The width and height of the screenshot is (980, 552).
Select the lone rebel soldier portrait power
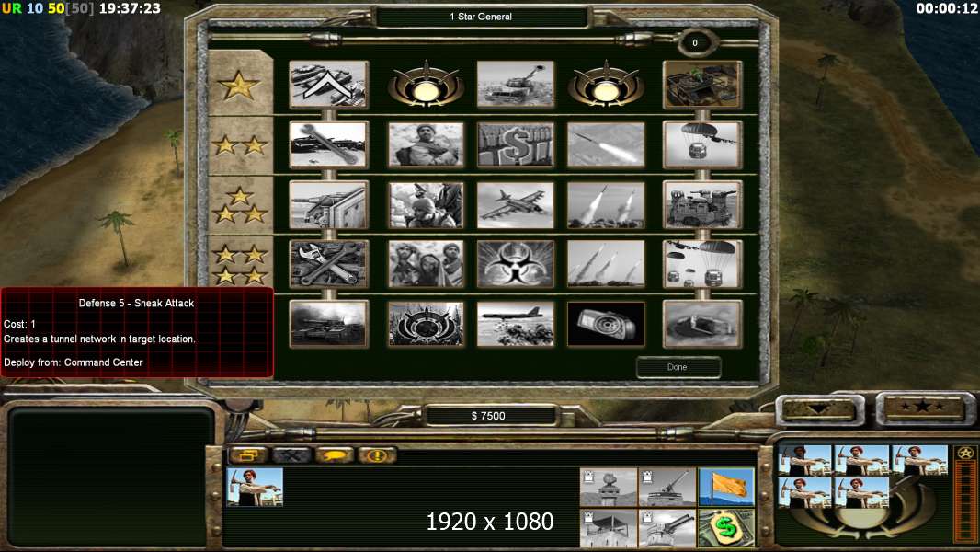coord(427,145)
